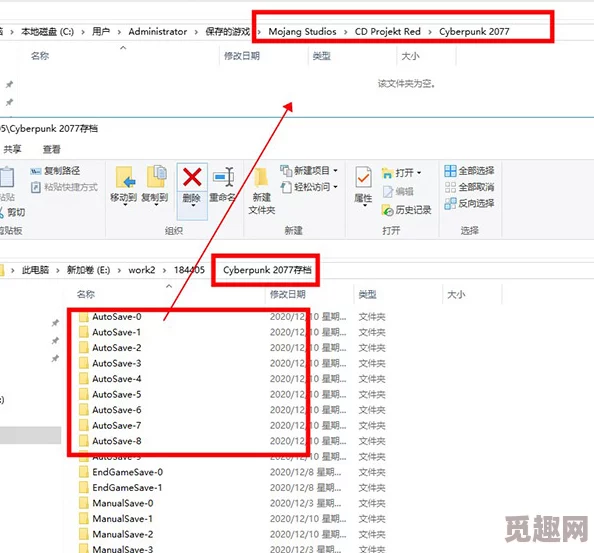This screenshot has width=594, height=553.
Task: Open the Easy access dropdown
Action: coord(309,187)
